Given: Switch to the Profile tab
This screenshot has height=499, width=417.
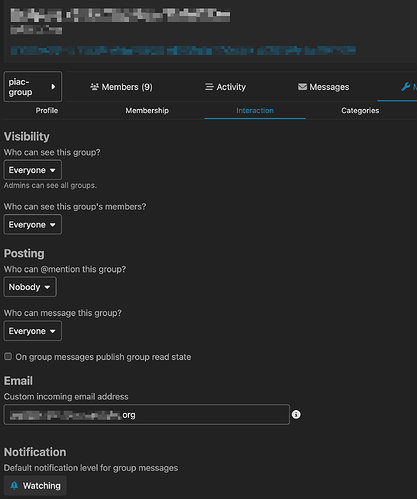Looking at the screenshot, I should tap(47, 110).
